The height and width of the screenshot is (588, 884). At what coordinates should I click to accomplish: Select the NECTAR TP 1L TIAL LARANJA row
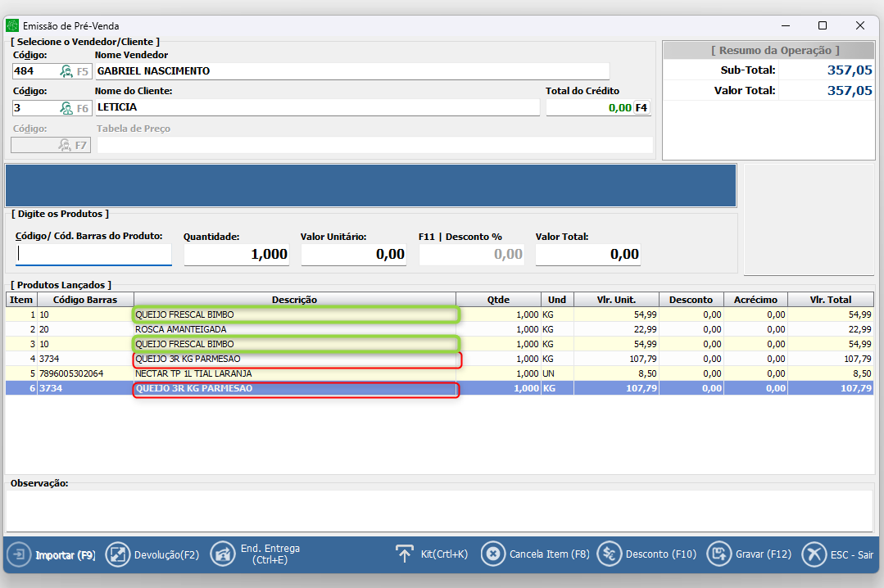pyautogui.click(x=295, y=373)
